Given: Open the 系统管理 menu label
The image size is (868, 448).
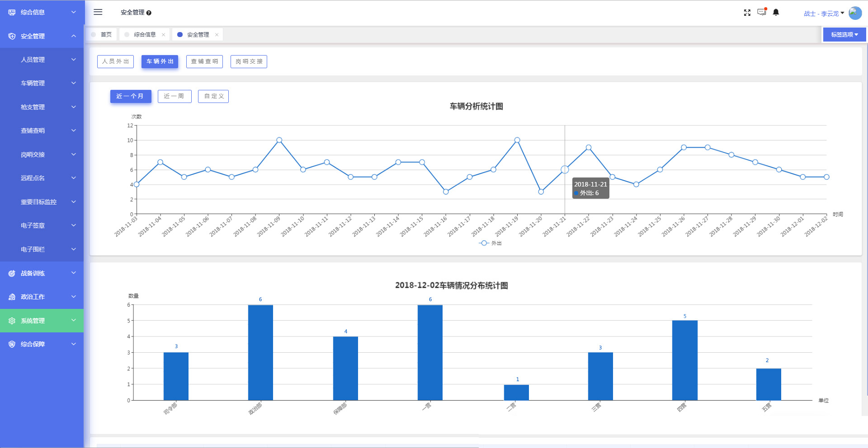Looking at the screenshot, I should click(x=33, y=321).
